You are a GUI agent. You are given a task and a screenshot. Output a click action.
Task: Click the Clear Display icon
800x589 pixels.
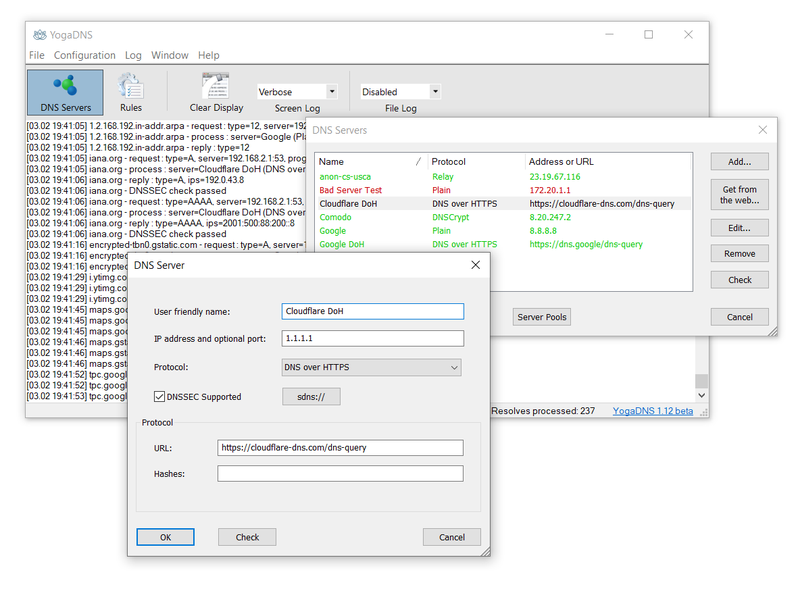pyautogui.click(x=216, y=92)
